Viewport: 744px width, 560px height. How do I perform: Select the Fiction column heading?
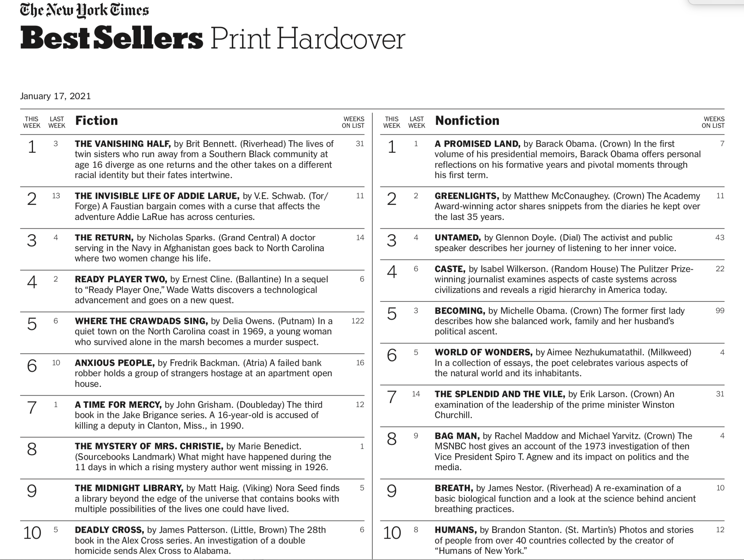(x=96, y=121)
